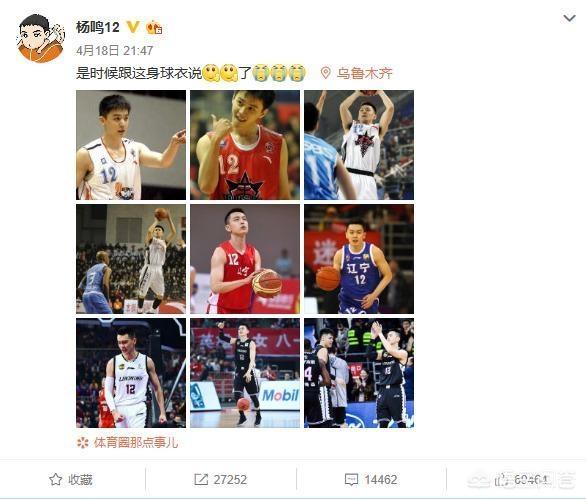This screenshot has width=586, height=499.
Task: Open 体育圈那点事儿 topic link
Action: 136,443
